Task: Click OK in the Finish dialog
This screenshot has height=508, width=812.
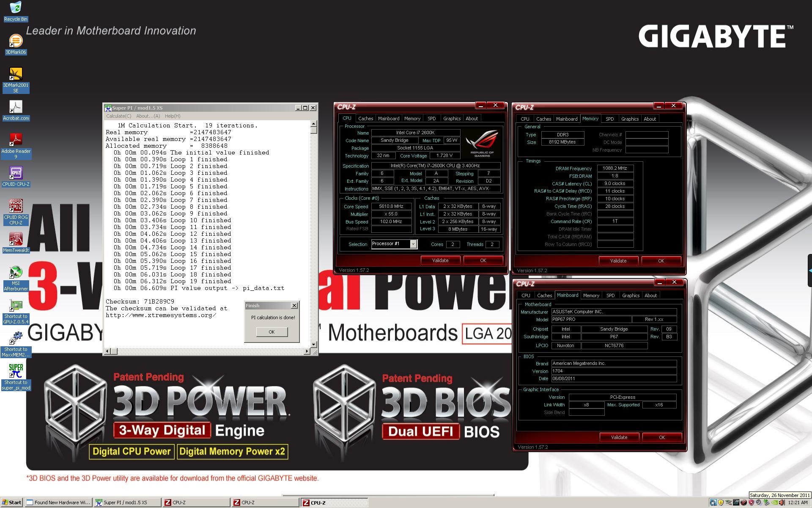Action: pos(272,332)
